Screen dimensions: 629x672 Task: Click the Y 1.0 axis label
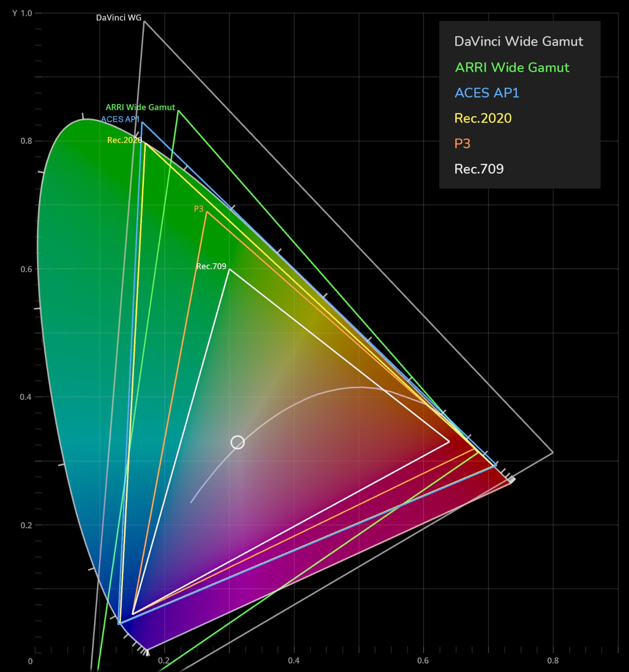[22, 13]
